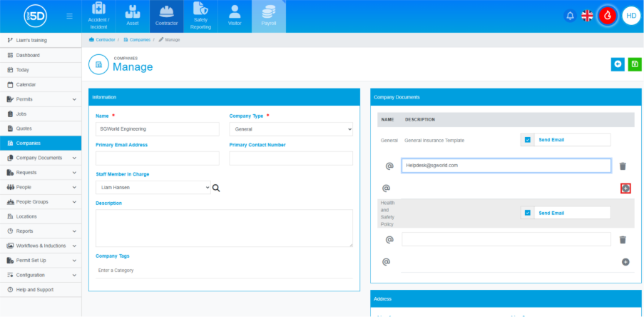The height and width of the screenshot is (317, 644).
Task: Switch to the Safety Reporting module tab
Action: [x=200, y=16]
